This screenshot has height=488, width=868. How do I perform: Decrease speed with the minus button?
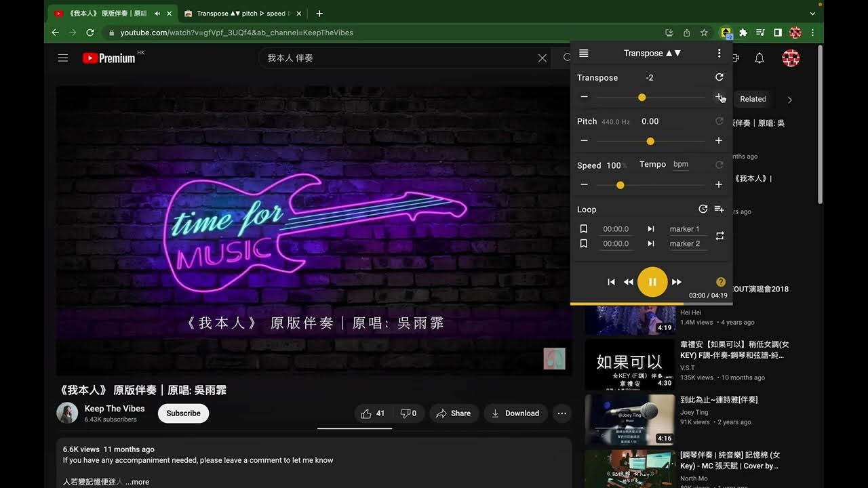pos(584,184)
